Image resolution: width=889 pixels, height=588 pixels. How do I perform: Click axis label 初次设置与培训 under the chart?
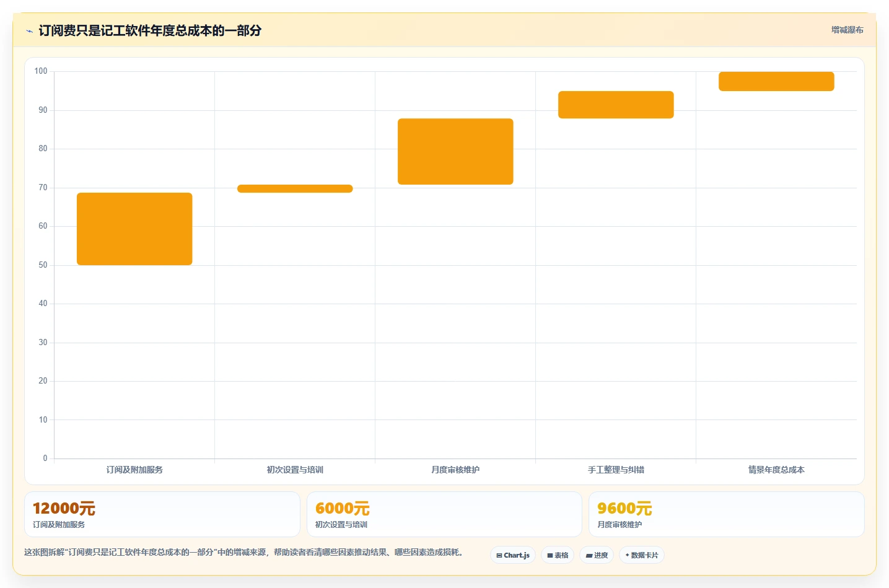(x=295, y=470)
